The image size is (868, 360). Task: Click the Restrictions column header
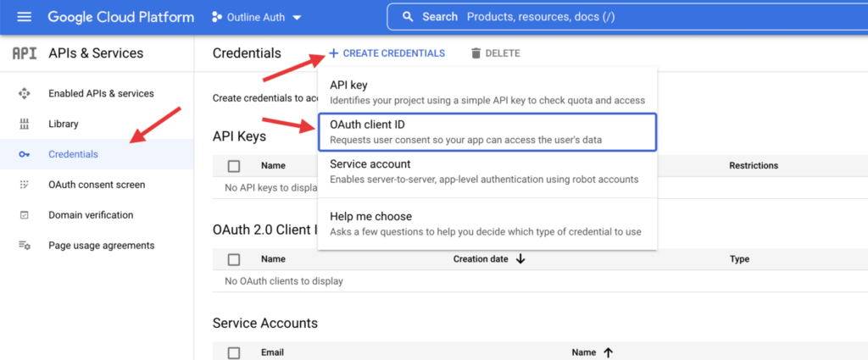click(x=754, y=165)
